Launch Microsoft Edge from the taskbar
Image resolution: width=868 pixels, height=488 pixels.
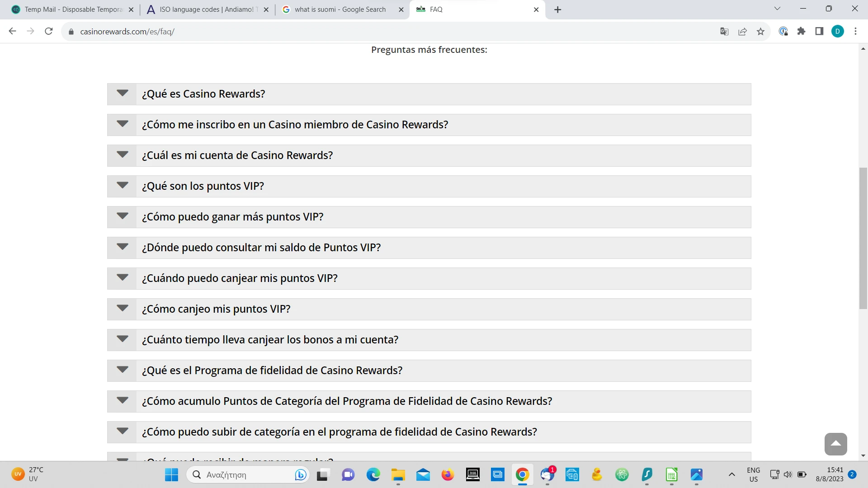click(x=373, y=475)
